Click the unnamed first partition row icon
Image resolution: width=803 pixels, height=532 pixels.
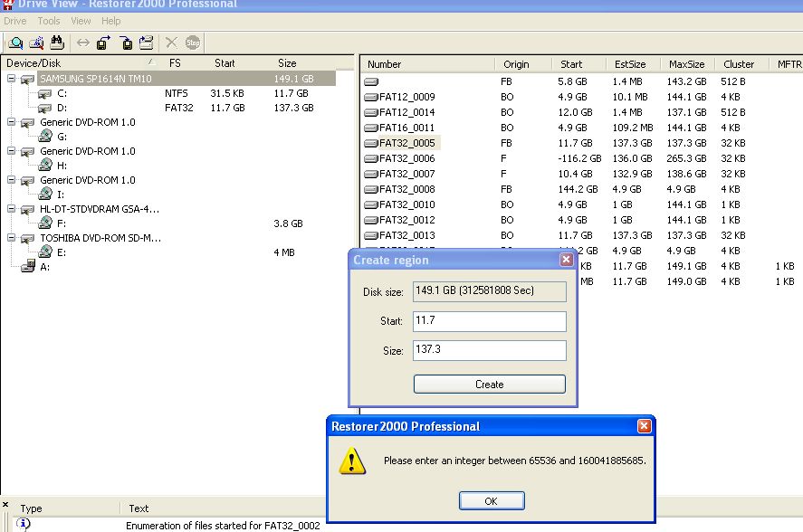(371, 82)
